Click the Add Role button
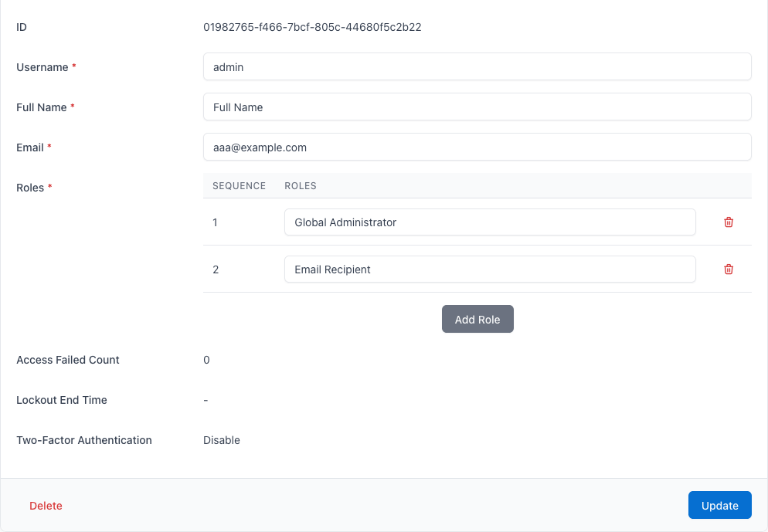The width and height of the screenshot is (768, 532). click(477, 319)
